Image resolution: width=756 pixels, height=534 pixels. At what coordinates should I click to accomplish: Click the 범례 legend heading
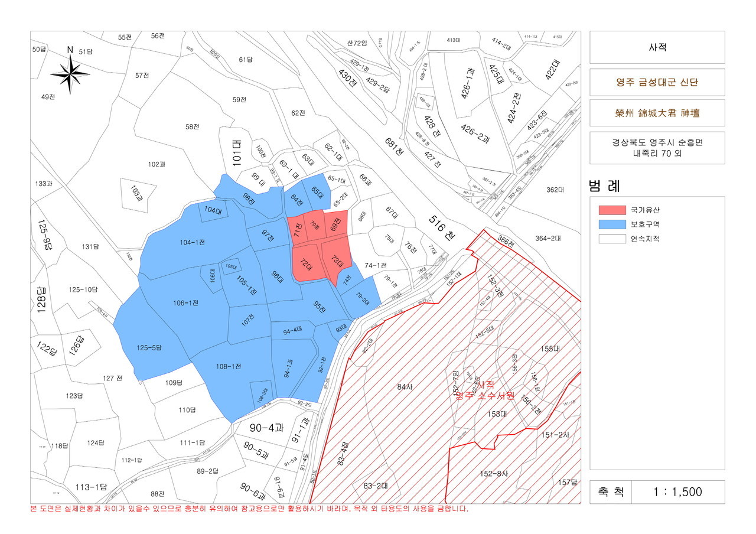[x=604, y=186]
